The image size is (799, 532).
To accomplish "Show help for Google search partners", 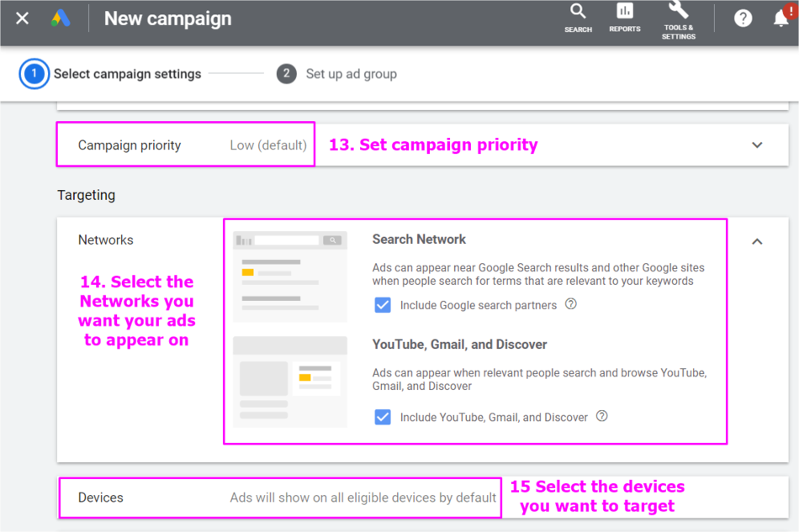I will [571, 304].
